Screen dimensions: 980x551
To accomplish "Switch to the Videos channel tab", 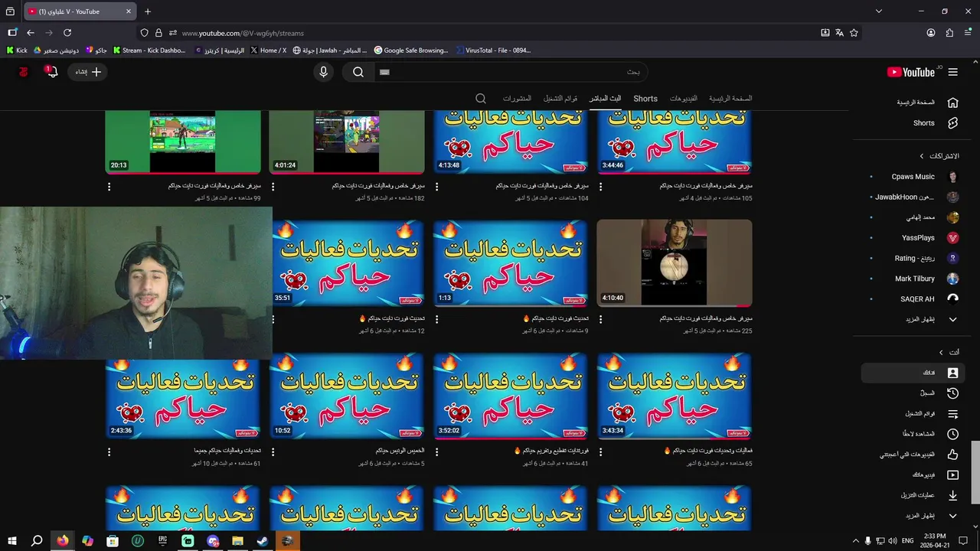I will (684, 99).
